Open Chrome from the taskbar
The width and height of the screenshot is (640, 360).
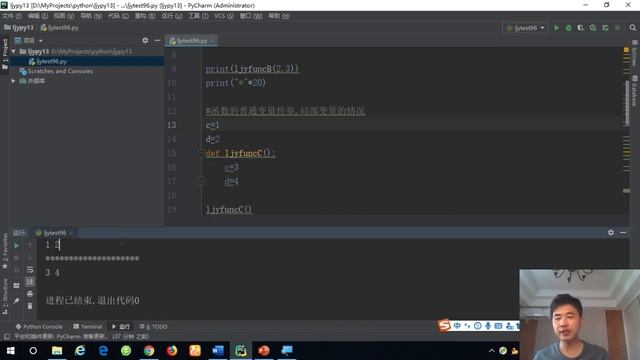pos(149,351)
